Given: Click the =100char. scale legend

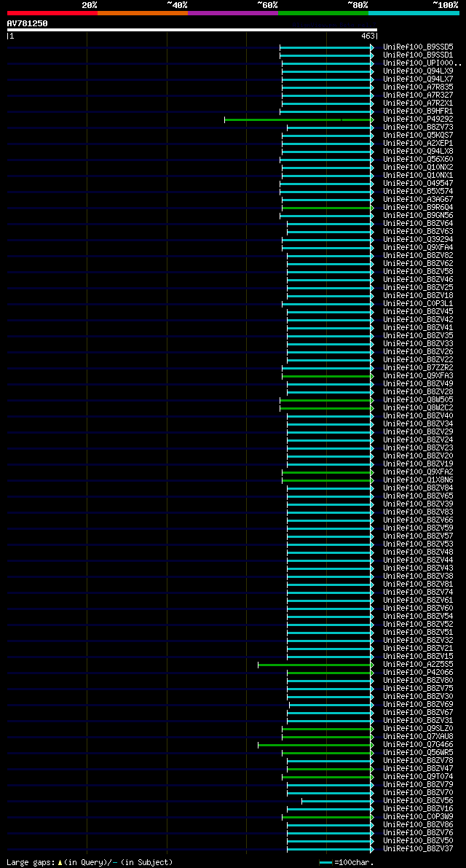Looking at the screenshot, I should (347, 862).
